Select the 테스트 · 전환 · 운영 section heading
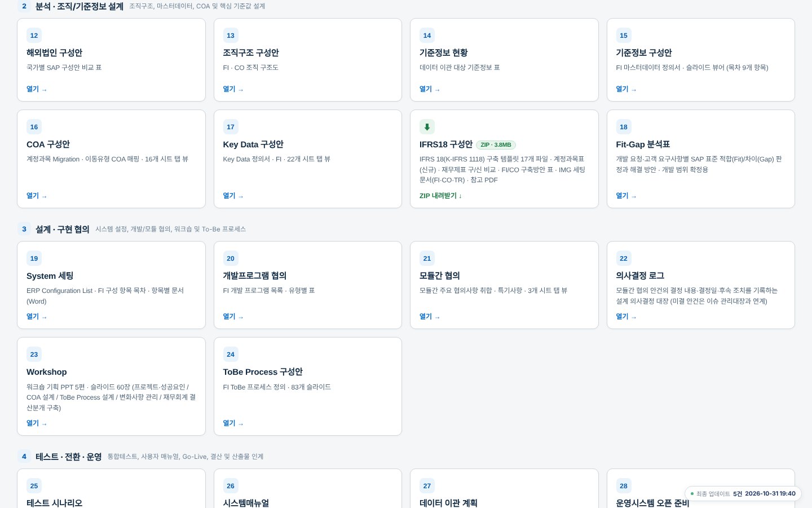The image size is (812, 508). click(x=69, y=457)
